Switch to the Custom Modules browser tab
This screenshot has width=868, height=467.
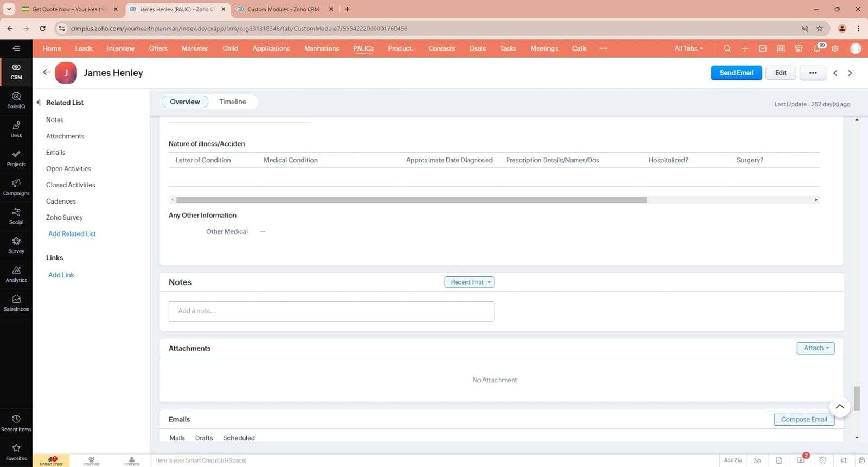click(x=284, y=9)
